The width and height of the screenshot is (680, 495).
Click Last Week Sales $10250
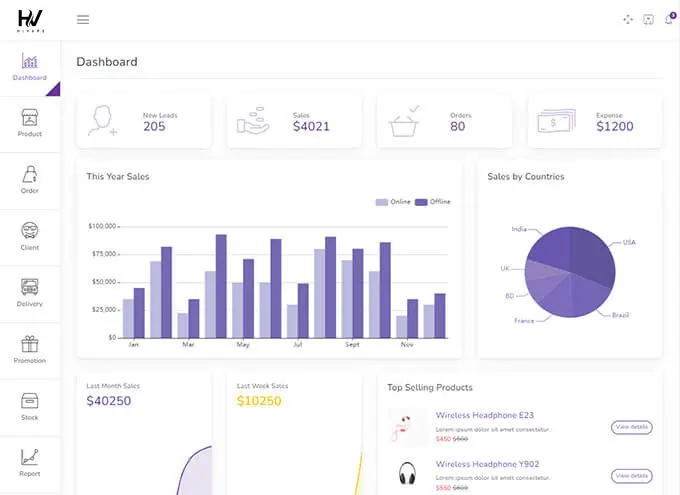click(259, 401)
